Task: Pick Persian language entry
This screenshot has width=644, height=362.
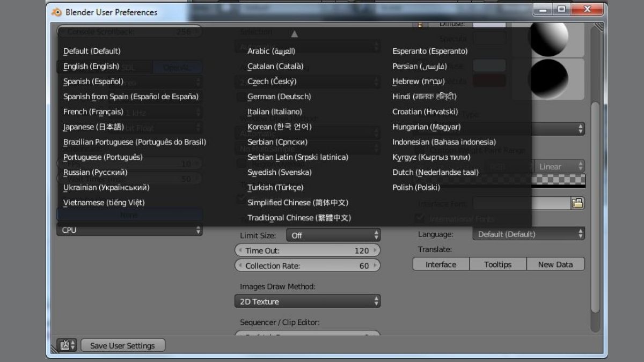Action: click(x=419, y=66)
